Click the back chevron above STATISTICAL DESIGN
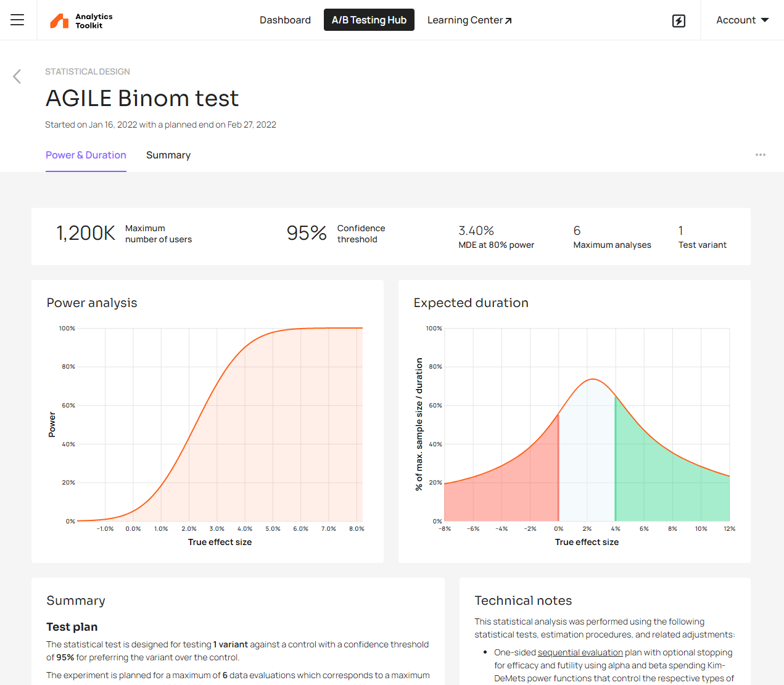The width and height of the screenshot is (784, 685). pyautogui.click(x=17, y=76)
